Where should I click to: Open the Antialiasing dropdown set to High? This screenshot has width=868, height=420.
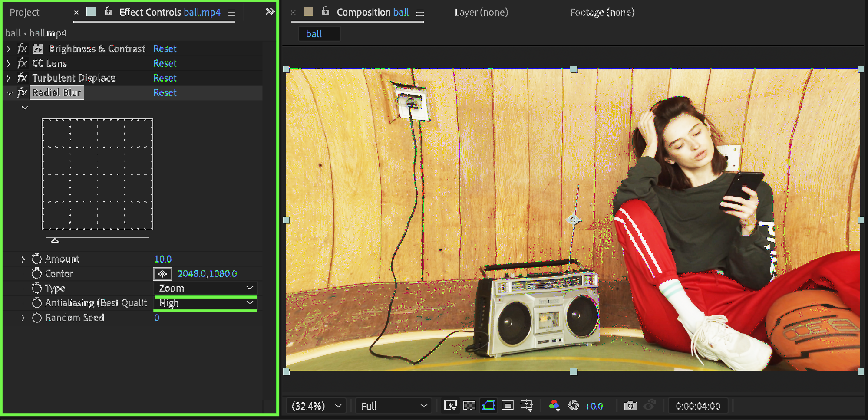coord(205,303)
